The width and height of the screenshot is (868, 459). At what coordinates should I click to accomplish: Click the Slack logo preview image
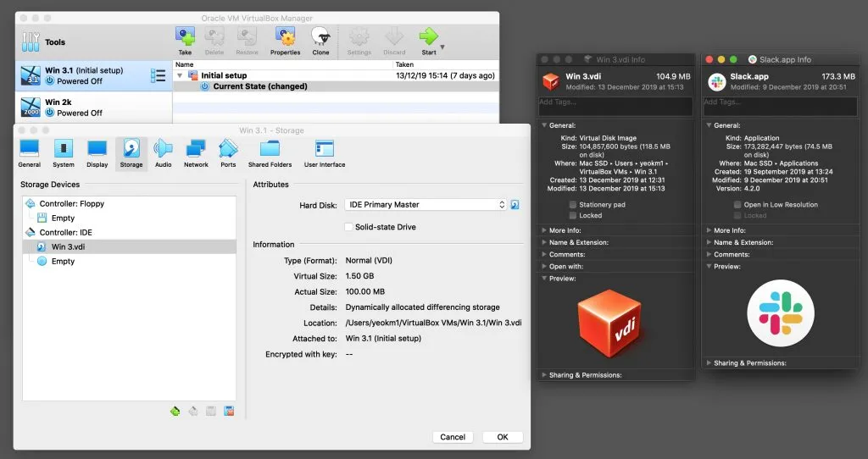(781, 313)
